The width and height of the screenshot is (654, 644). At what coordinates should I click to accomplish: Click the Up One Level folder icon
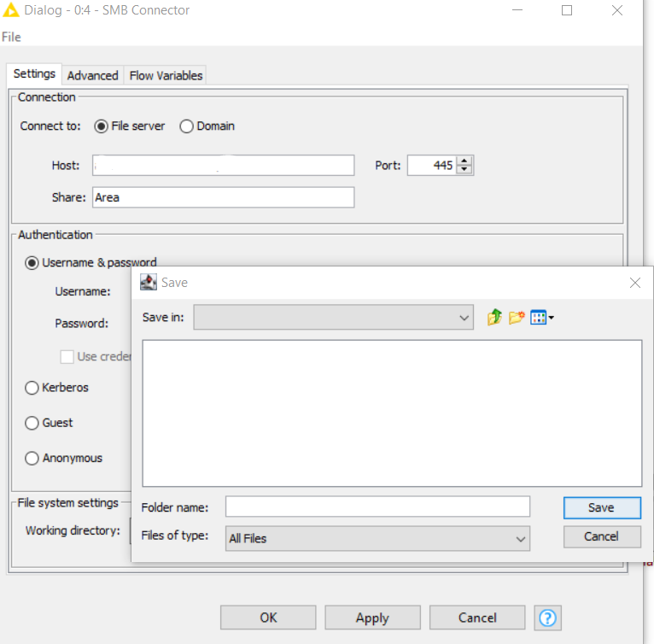494,318
